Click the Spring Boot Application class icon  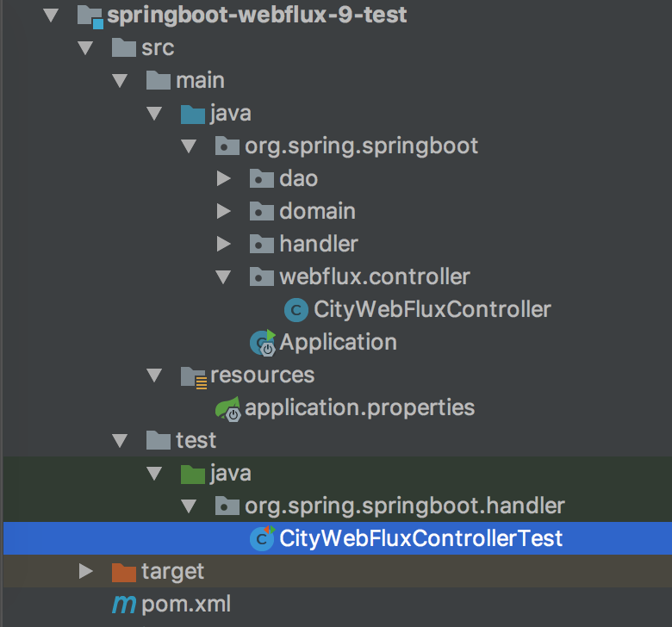(262, 342)
